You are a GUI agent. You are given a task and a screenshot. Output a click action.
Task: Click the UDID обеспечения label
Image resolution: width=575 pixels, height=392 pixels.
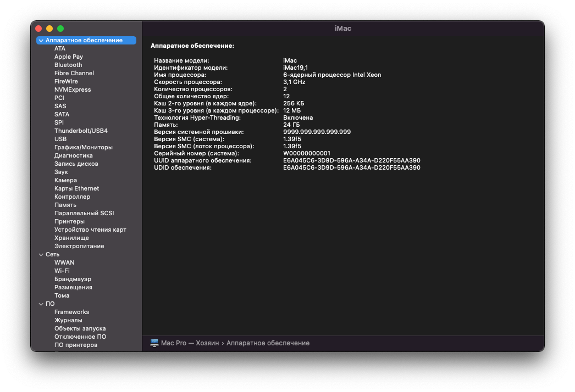click(183, 168)
